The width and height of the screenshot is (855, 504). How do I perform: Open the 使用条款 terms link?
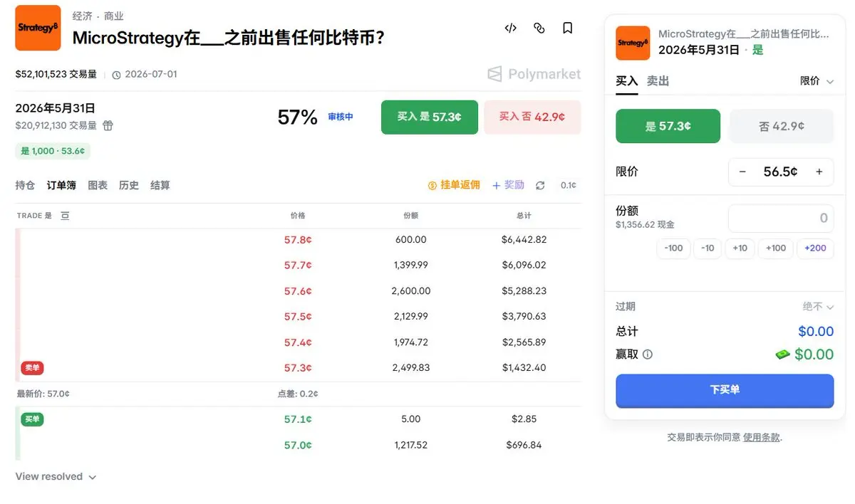762,437
